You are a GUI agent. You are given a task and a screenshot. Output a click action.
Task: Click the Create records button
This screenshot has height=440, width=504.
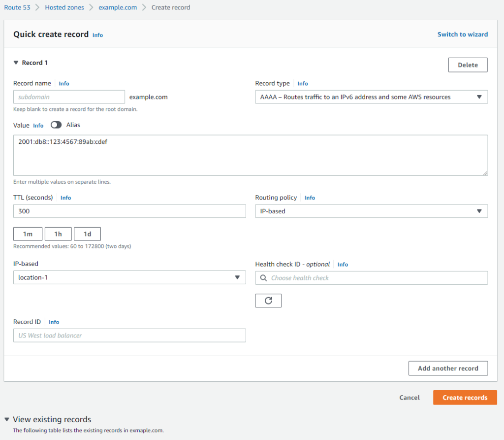pos(465,397)
